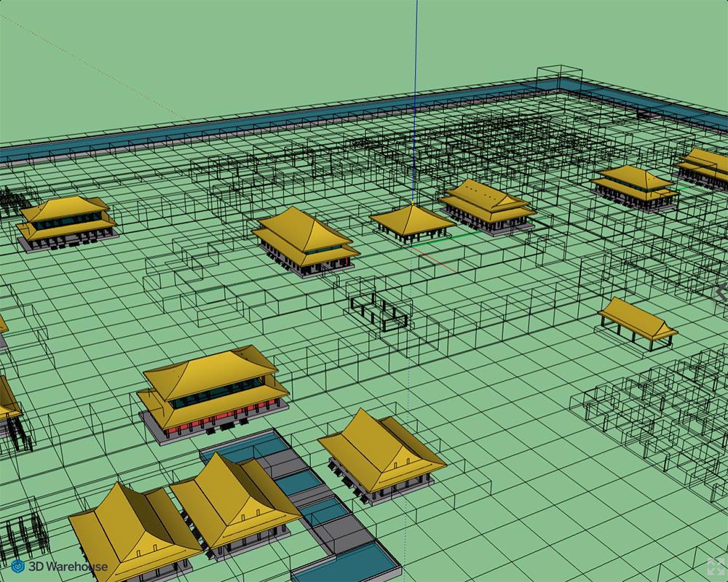This screenshot has width=728, height=582.
Task: Select the small pyramid-roof pavilion at the axis origin
Action: [411, 220]
